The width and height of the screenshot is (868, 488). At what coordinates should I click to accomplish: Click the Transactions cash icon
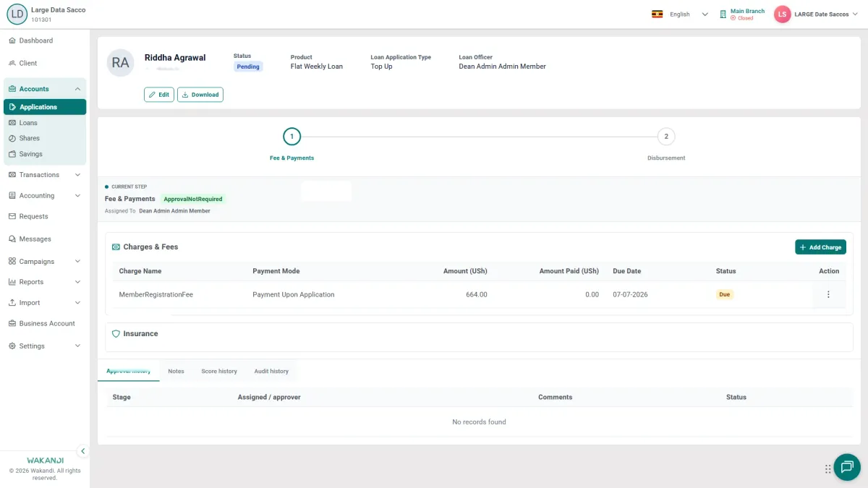[12, 175]
